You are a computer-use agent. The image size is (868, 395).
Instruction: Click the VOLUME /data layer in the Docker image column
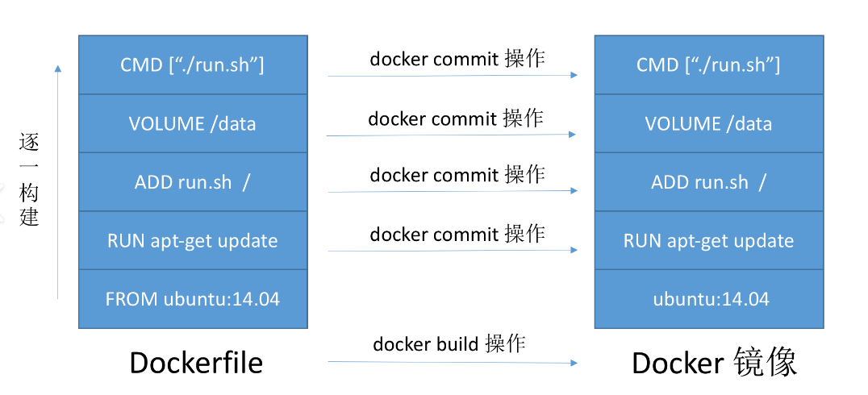click(708, 123)
